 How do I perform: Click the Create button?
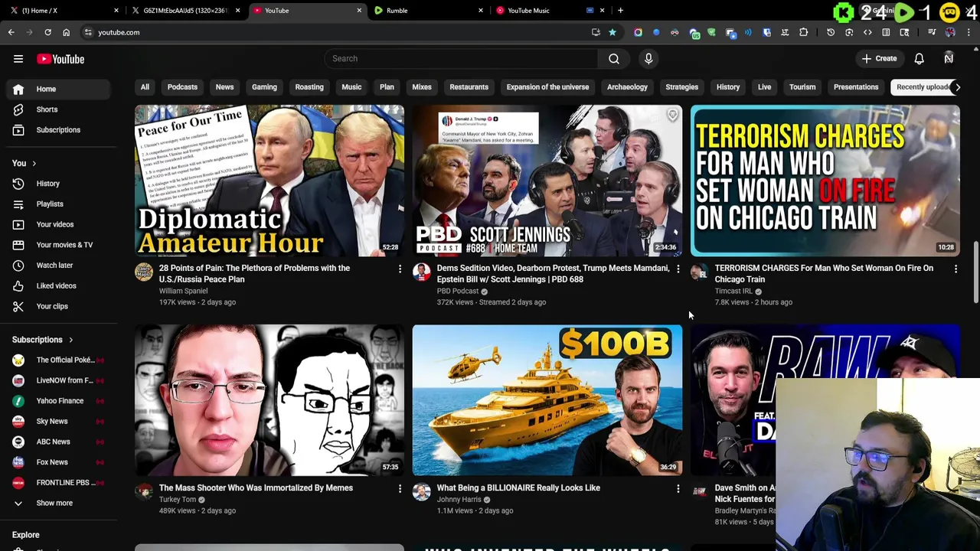coord(879,58)
